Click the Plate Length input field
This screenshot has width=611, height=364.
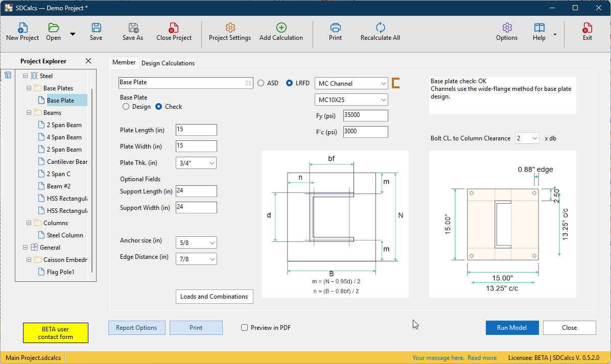pos(196,130)
